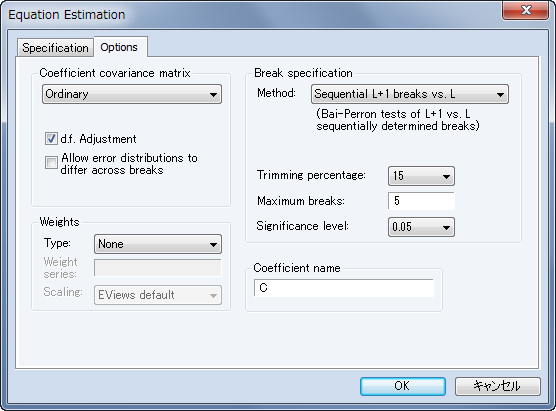
Task: Confirm with the OK button
Action: 403,386
